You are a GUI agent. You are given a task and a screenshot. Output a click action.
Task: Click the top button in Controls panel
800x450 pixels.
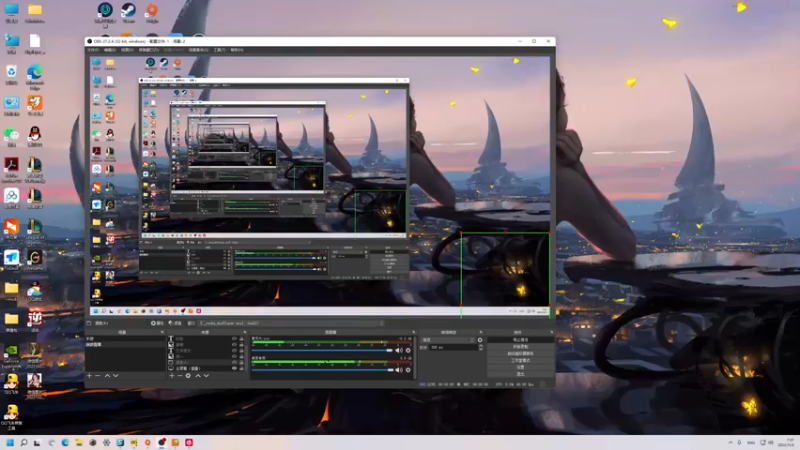pyautogui.click(x=520, y=340)
